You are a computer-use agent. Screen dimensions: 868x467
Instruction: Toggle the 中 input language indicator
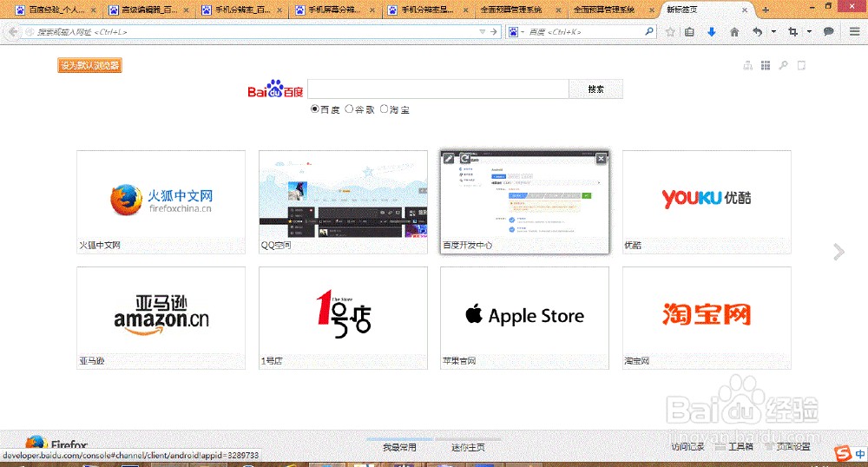(x=859, y=454)
